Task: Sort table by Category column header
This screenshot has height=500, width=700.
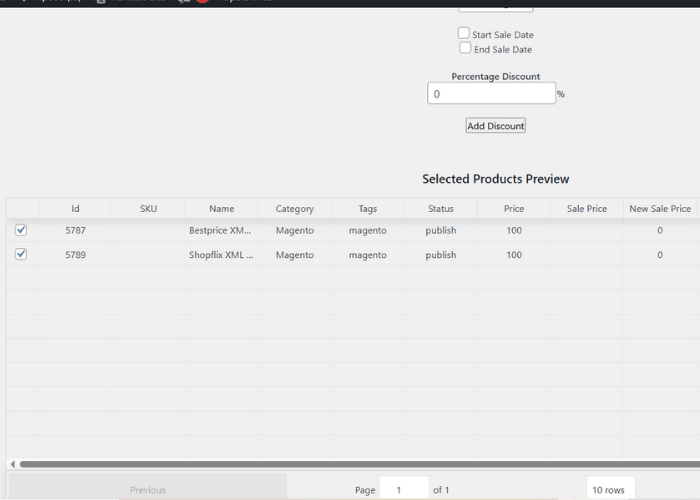Action: 295,209
